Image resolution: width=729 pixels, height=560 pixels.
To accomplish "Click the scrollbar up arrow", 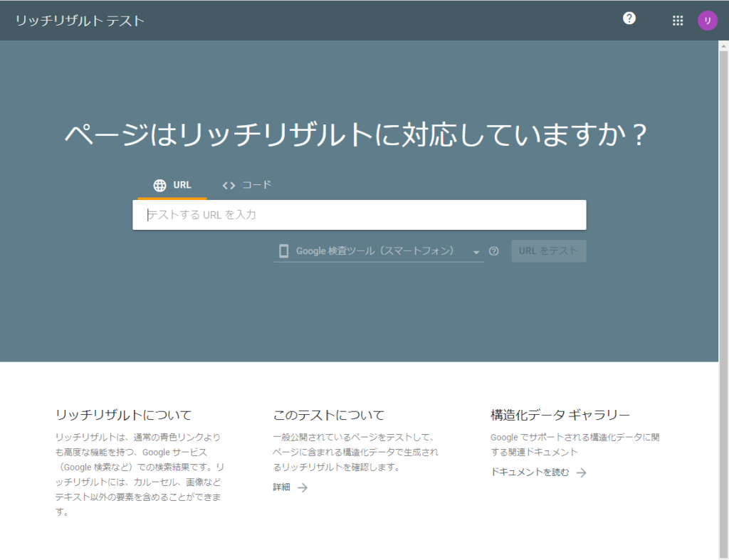I will 723,46.
